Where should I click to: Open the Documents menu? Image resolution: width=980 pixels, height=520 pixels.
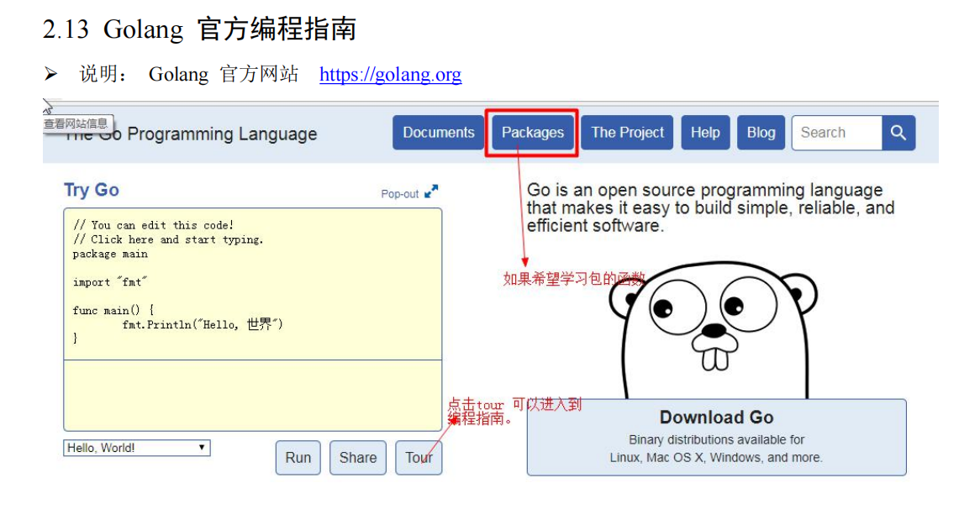pos(438,133)
